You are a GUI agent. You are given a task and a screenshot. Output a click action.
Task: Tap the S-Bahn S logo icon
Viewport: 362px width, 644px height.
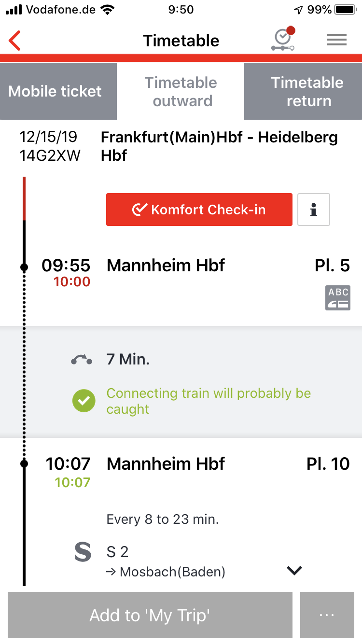pos(83,552)
